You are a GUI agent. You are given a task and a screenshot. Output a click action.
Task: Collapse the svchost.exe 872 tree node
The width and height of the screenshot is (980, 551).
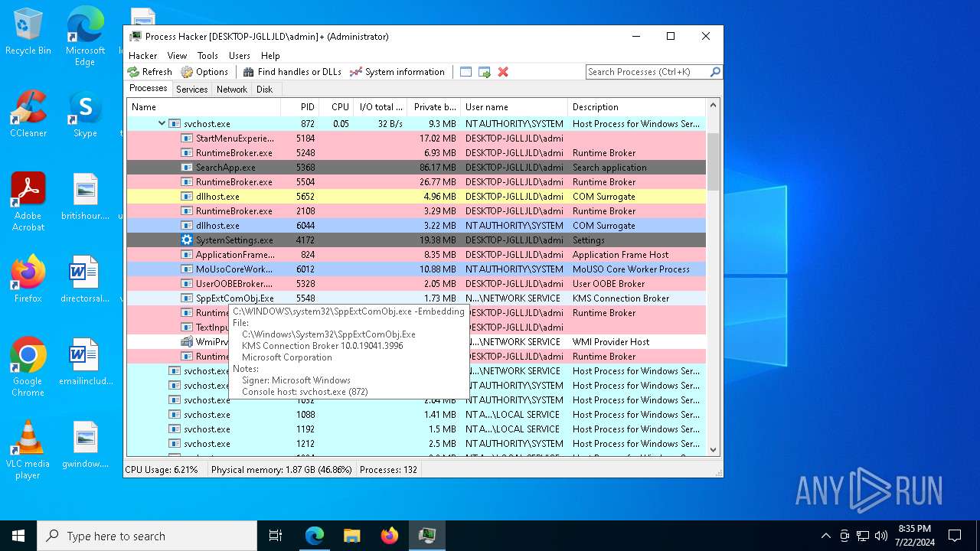click(162, 124)
